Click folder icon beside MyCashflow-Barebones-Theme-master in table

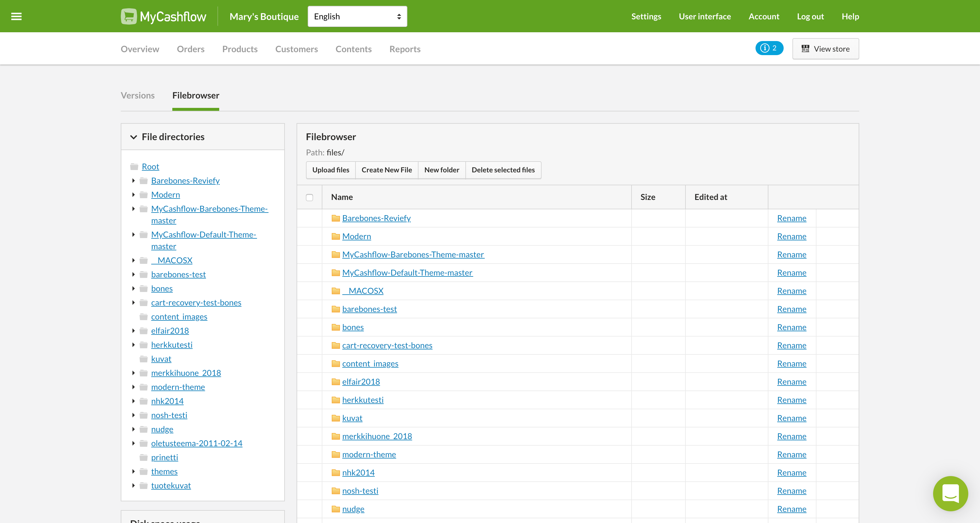(336, 255)
